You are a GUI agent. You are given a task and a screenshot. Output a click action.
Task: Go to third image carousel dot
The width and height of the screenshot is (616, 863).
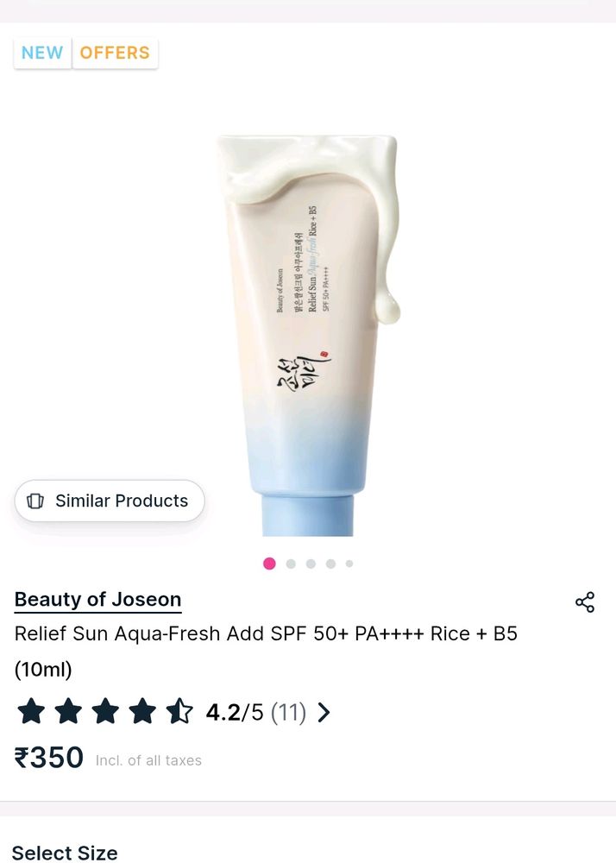[x=311, y=564]
